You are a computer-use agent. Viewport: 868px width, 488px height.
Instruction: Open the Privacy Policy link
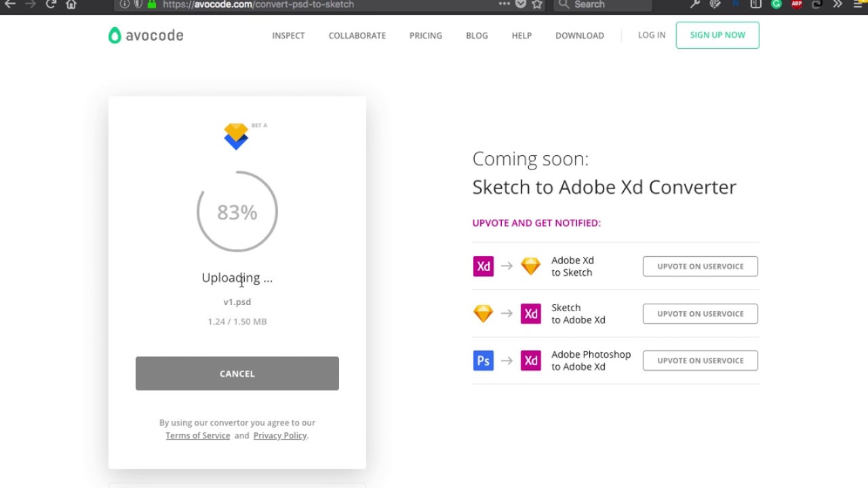pyautogui.click(x=280, y=436)
